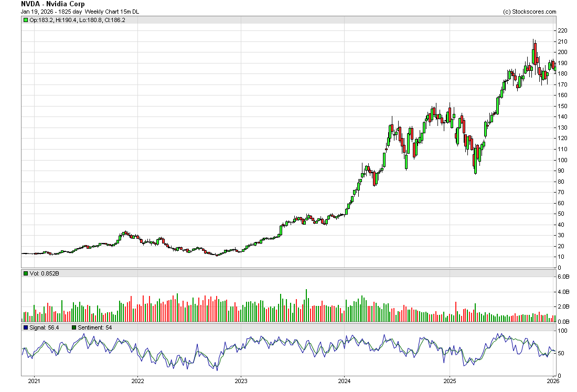Click the green Vol legend square

(25, 273)
